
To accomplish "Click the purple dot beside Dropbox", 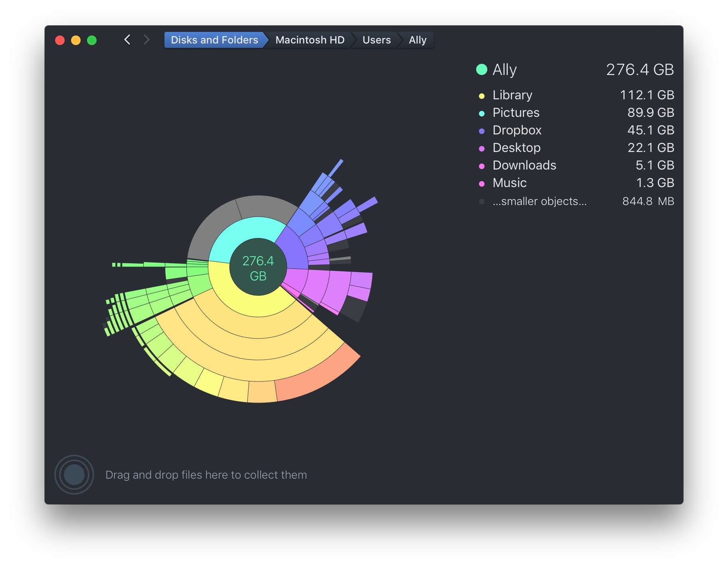I will (482, 130).
